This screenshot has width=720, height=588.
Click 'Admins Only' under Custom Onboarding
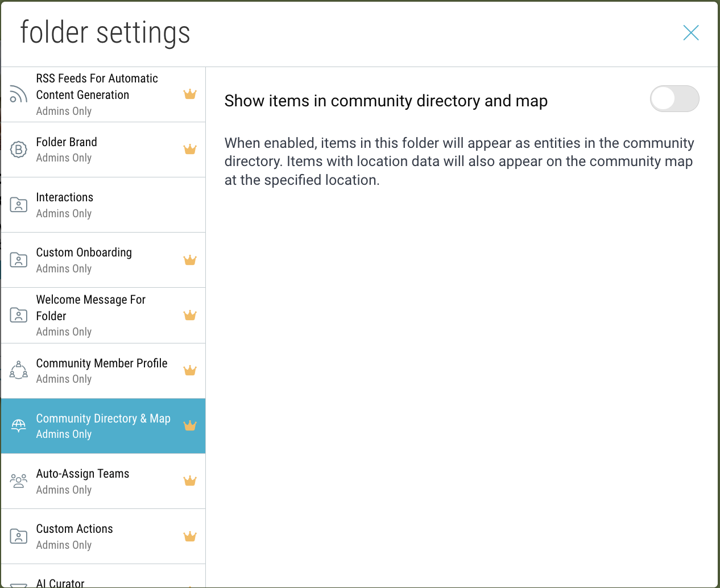(x=64, y=269)
